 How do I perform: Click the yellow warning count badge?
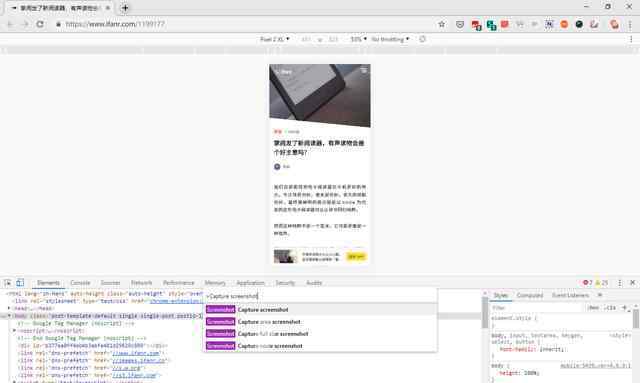pos(602,283)
